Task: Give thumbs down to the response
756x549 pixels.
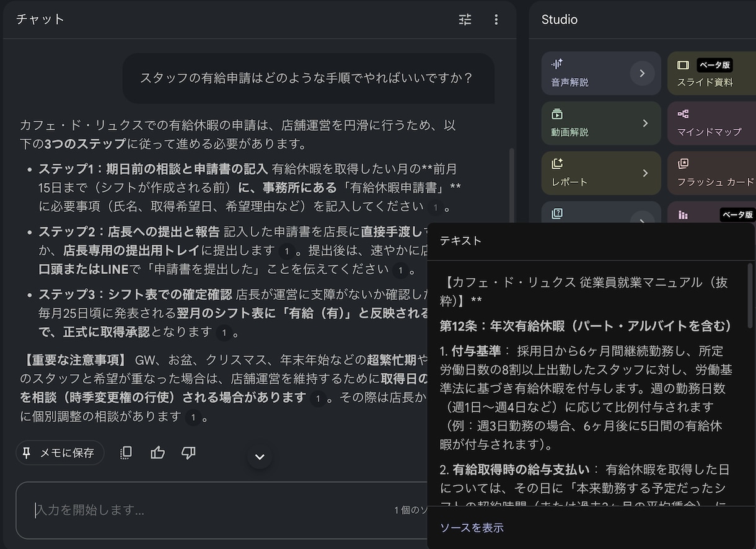Action: click(188, 453)
